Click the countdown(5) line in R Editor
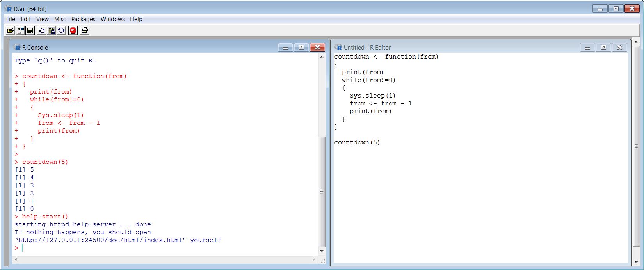This screenshot has width=644, height=270. click(x=357, y=142)
